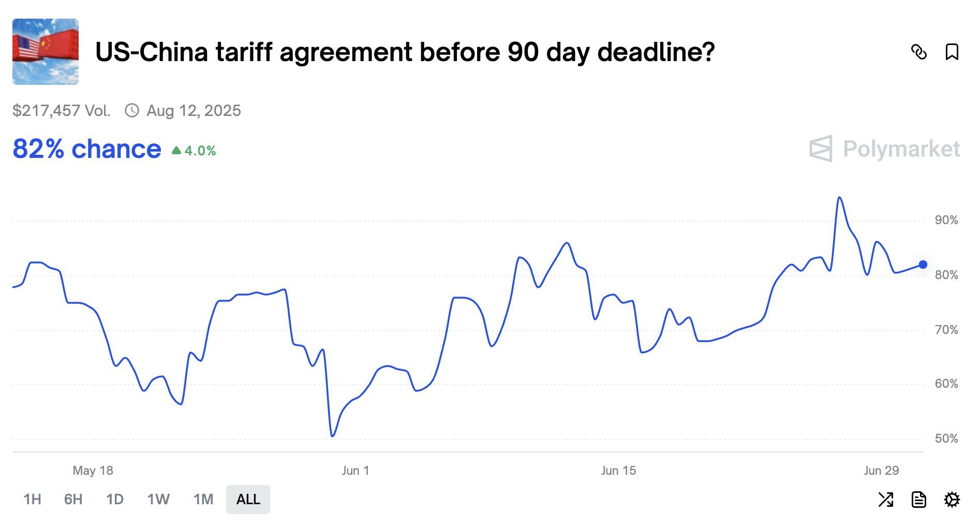The height and width of the screenshot is (527, 980).
Task: Click the Jun 1 date on the axis
Action: (355, 471)
